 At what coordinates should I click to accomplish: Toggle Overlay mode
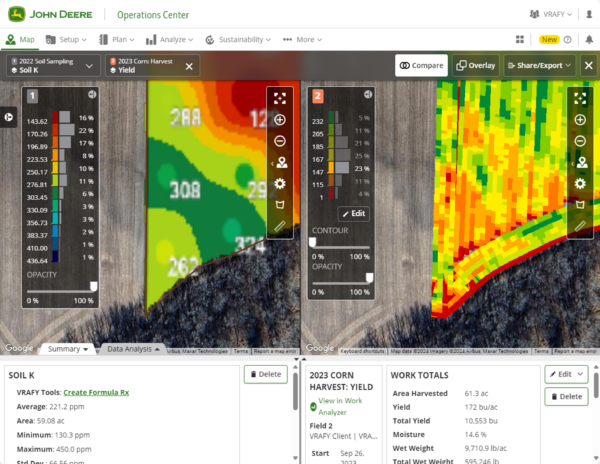(x=476, y=65)
